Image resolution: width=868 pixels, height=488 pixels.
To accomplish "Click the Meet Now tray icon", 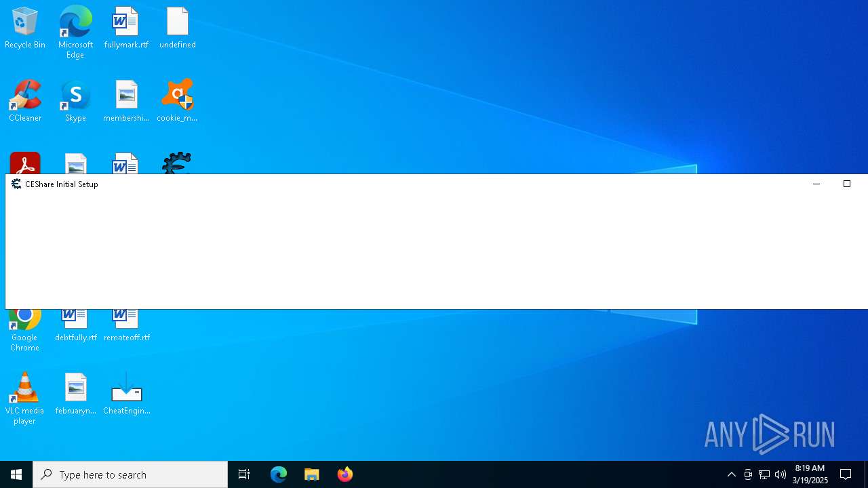I will click(x=748, y=474).
